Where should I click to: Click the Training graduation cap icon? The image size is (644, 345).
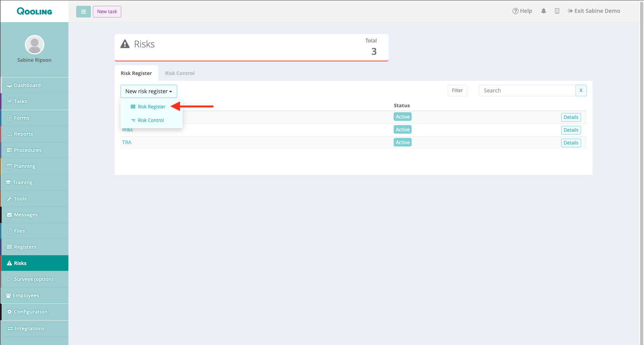(x=8, y=182)
